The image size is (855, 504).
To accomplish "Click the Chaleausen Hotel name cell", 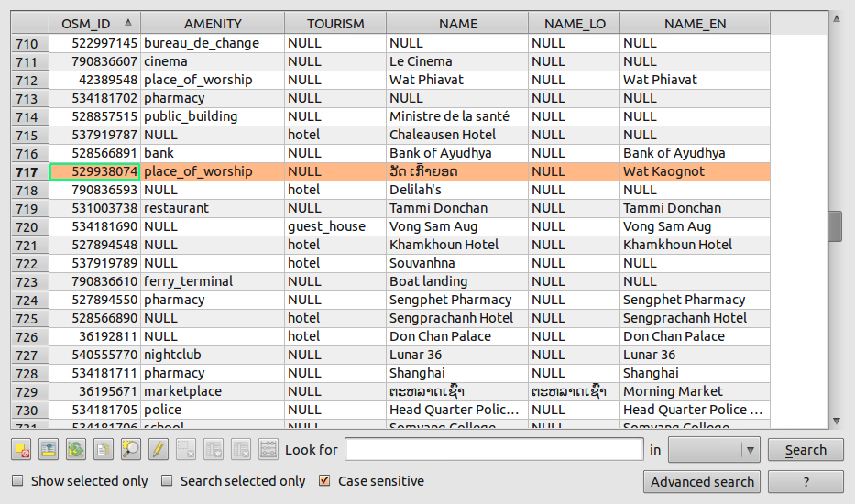I will 457,136.
